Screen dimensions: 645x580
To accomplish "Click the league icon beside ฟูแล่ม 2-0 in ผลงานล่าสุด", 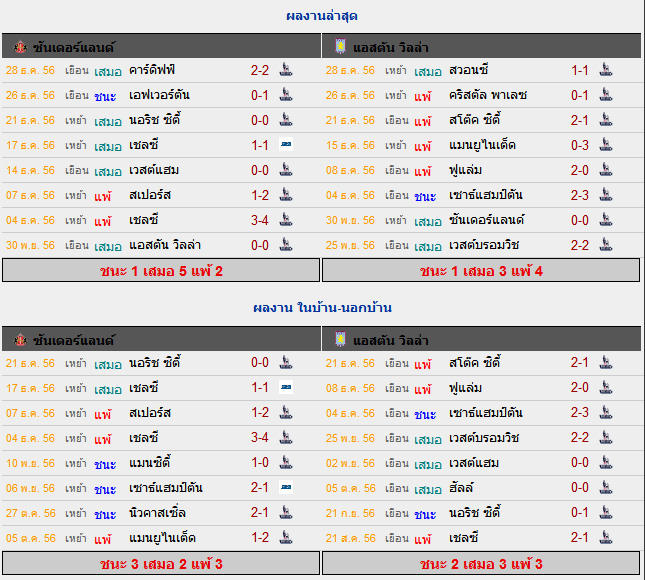I will point(606,170).
